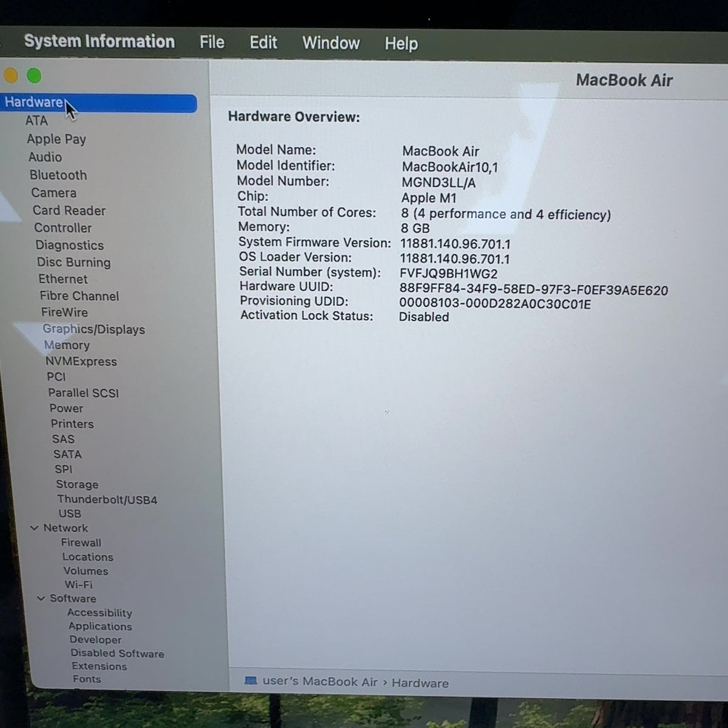Image resolution: width=728 pixels, height=728 pixels.
Task: Select USB in the sidebar
Action: click(70, 514)
